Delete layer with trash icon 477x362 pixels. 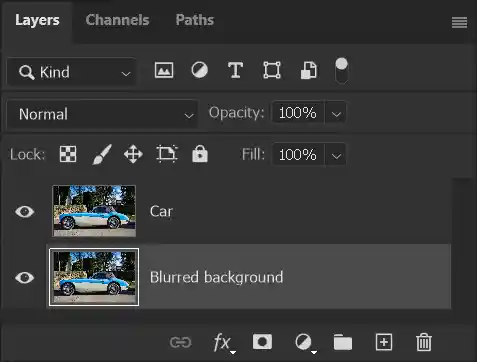pyautogui.click(x=424, y=342)
